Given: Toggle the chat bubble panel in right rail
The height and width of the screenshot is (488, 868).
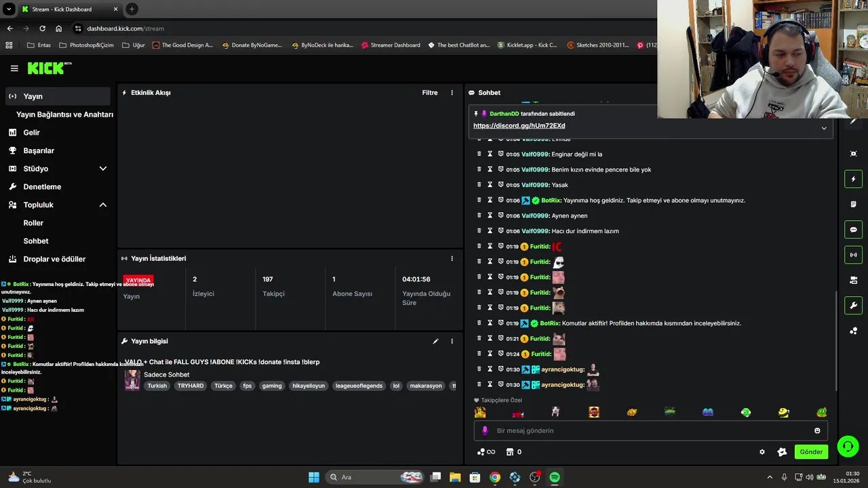Looking at the screenshot, I should click(853, 230).
